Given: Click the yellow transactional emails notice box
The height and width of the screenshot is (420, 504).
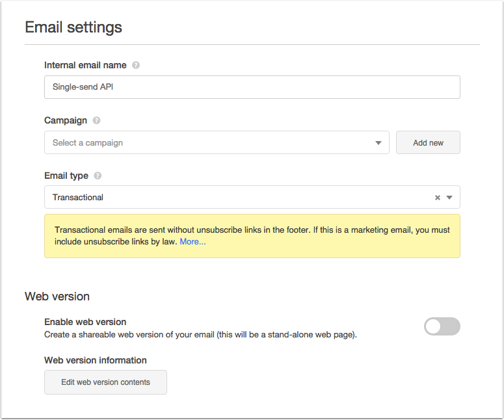Looking at the screenshot, I should pyautogui.click(x=252, y=236).
